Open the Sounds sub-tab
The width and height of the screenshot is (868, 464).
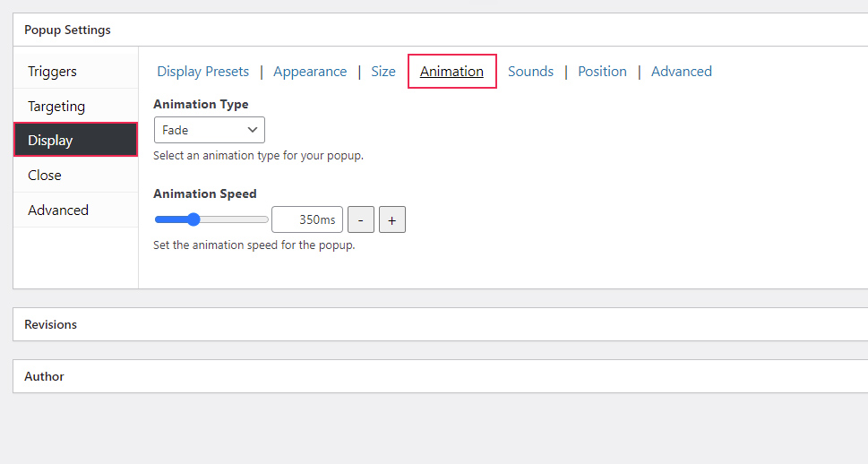tap(530, 72)
